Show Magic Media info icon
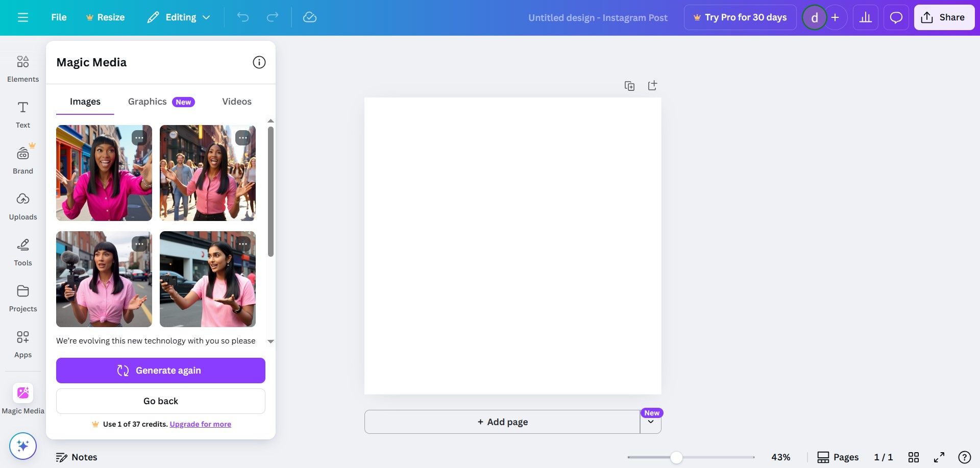The height and width of the screenshot is (468, 980). point(259,62)
